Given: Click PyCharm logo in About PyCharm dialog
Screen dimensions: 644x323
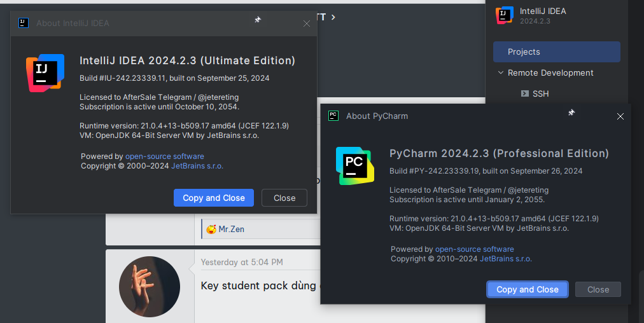Looking at the screenshot, I should tap(355, 166).
